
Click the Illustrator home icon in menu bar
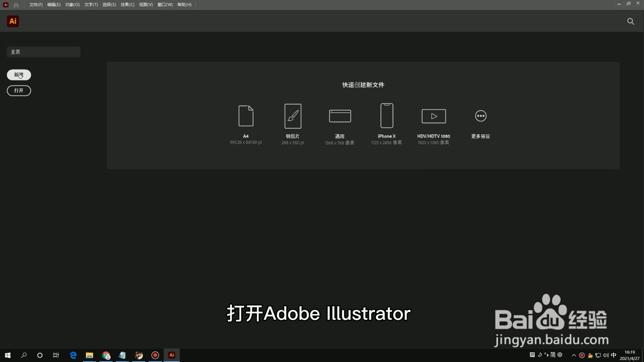point(16,5)
